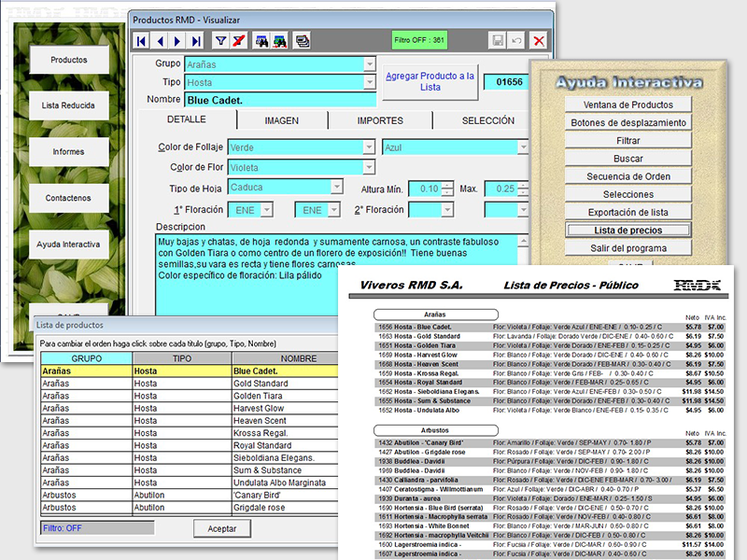The height and width of the screenshot is (560, 747).
Task: Click the Altura Mín. field showing 0.10
Action: pos(425,189)
